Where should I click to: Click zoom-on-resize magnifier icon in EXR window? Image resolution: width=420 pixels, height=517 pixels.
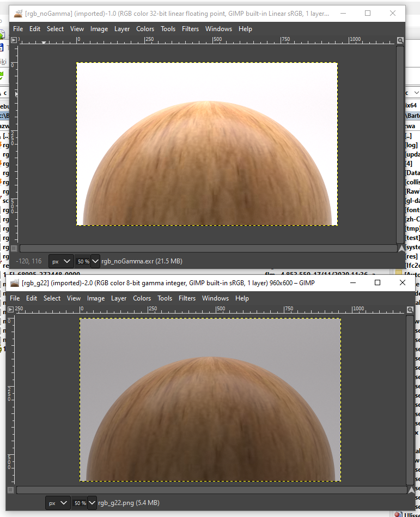[400, 40]
